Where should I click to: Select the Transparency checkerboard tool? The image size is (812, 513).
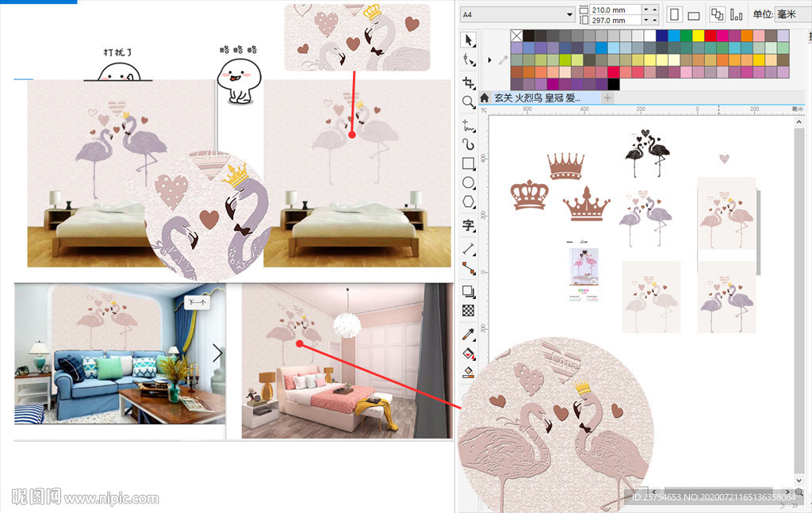click(x=469, y=311)
